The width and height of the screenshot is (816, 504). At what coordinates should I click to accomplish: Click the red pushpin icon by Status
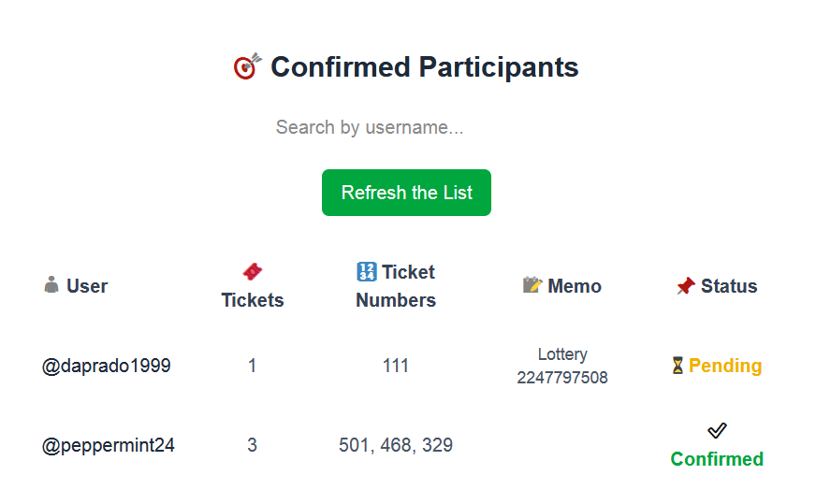[685, 286]
